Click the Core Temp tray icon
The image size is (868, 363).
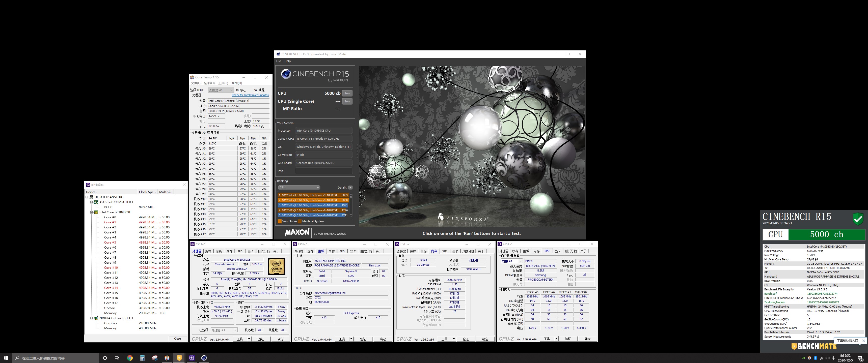809,358
